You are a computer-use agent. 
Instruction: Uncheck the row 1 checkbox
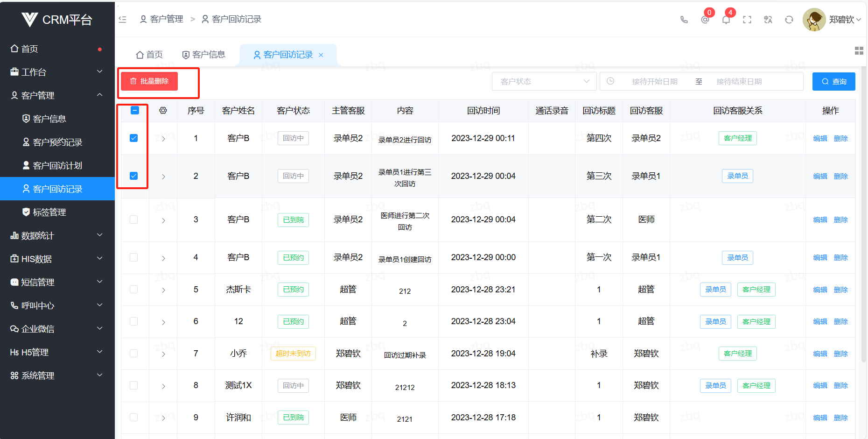click(x=133, y=138)
